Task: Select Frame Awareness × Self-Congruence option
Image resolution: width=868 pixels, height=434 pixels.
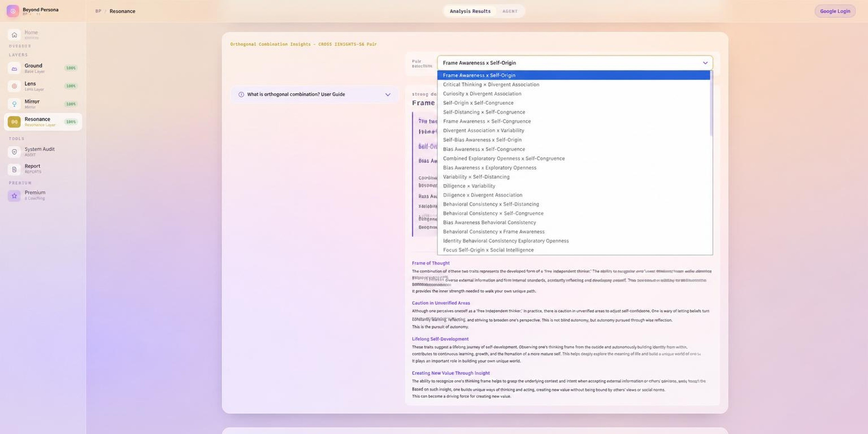Action: point(573,121)
